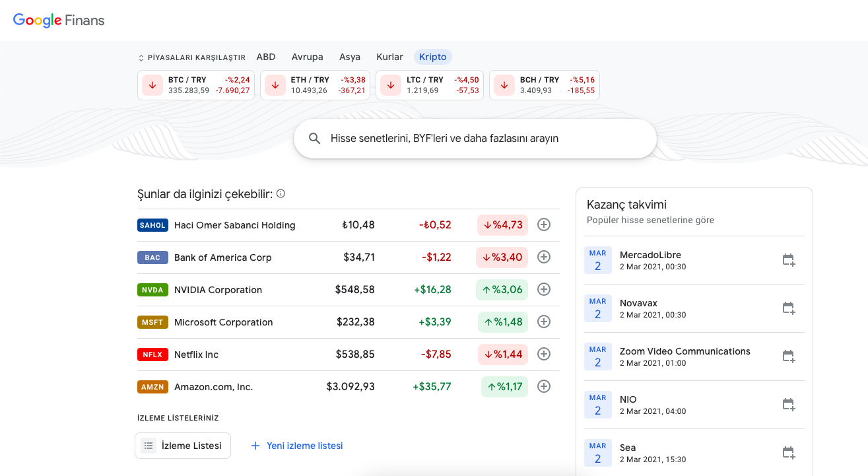Create a Yeni izleme listesi

click(x=297, y=446)
